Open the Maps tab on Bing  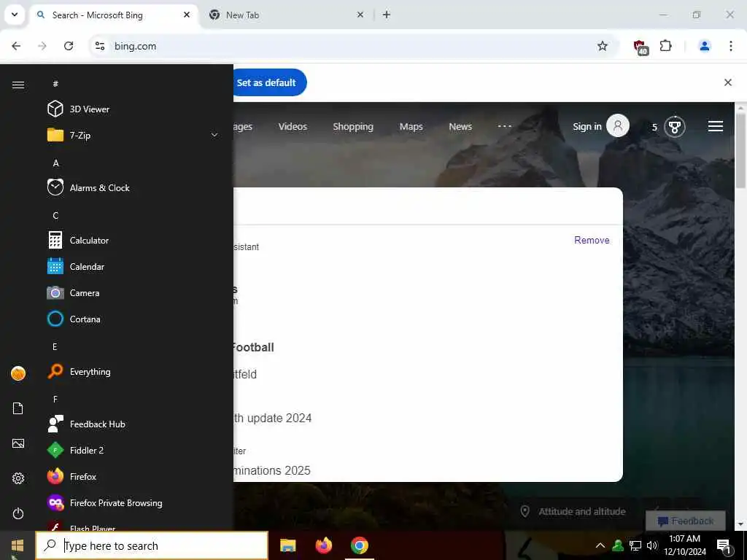point(411,127)
